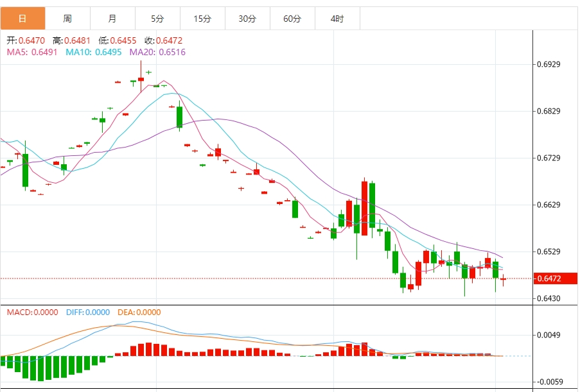Open the 60分 timeframe tab
This screenshot has width=580, height=392.
pyautogui.click(x=292, y=18)
